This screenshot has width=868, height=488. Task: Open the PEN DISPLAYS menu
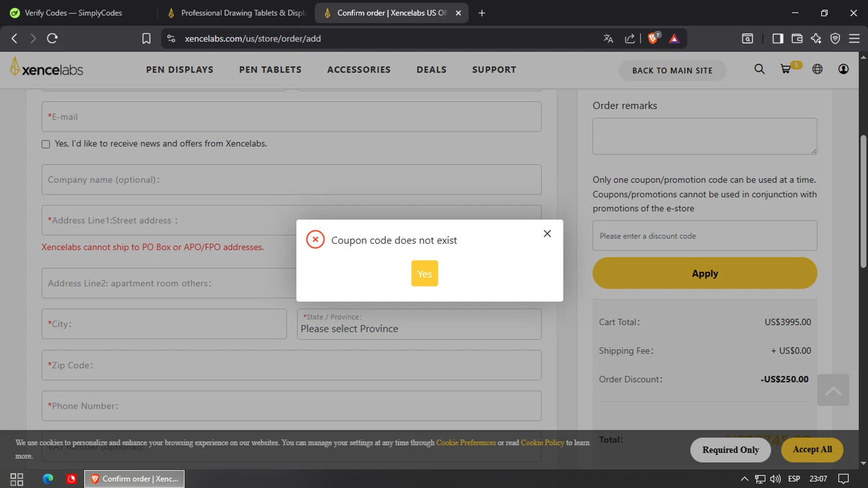tap(179, 69)
